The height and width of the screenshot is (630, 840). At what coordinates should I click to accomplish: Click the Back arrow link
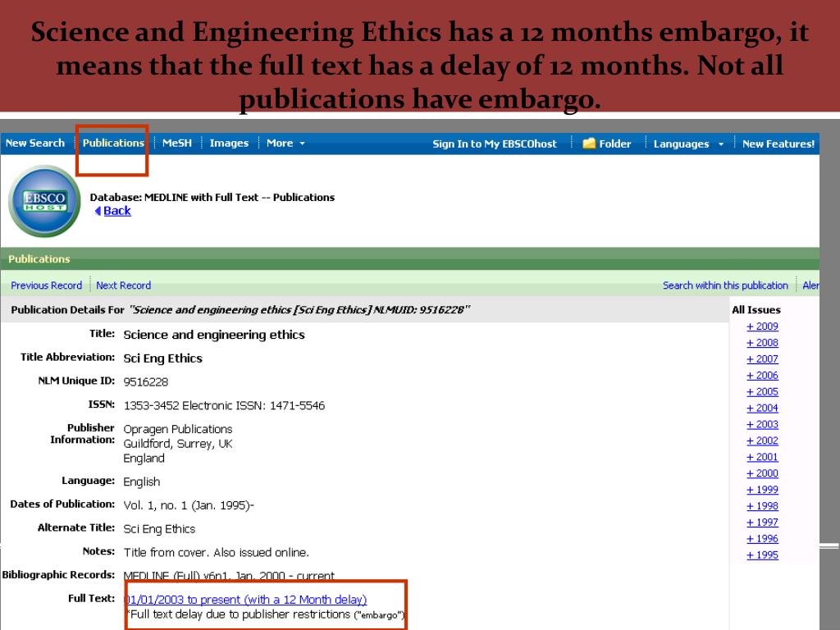point(112,211)
